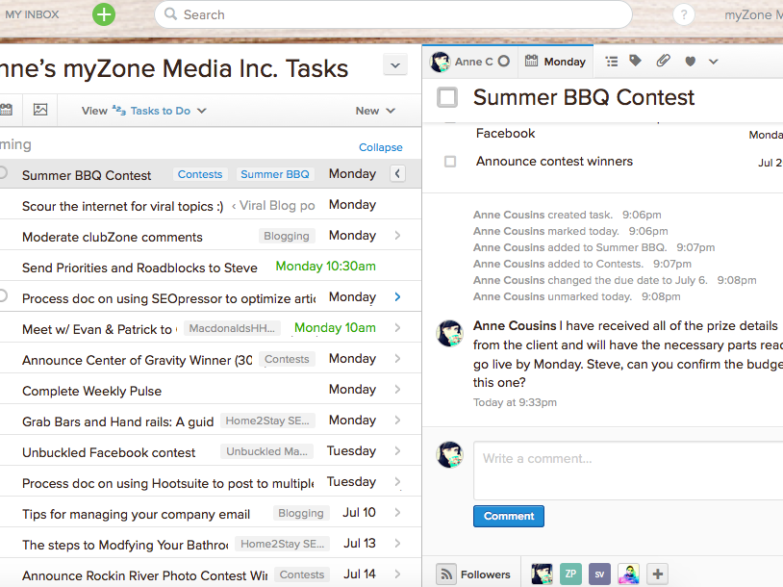
Task: Collapse details arrow on Summer BBQ Contest row
Action: [397, 174]
